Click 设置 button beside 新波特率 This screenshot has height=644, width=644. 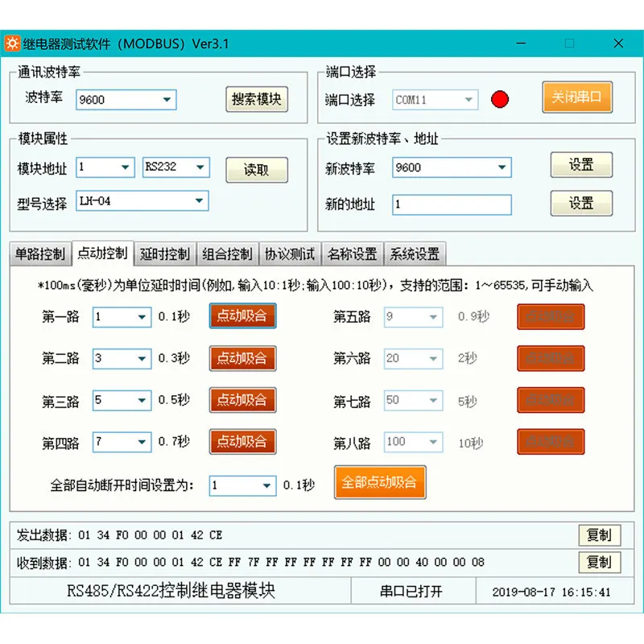click(581, 165)
